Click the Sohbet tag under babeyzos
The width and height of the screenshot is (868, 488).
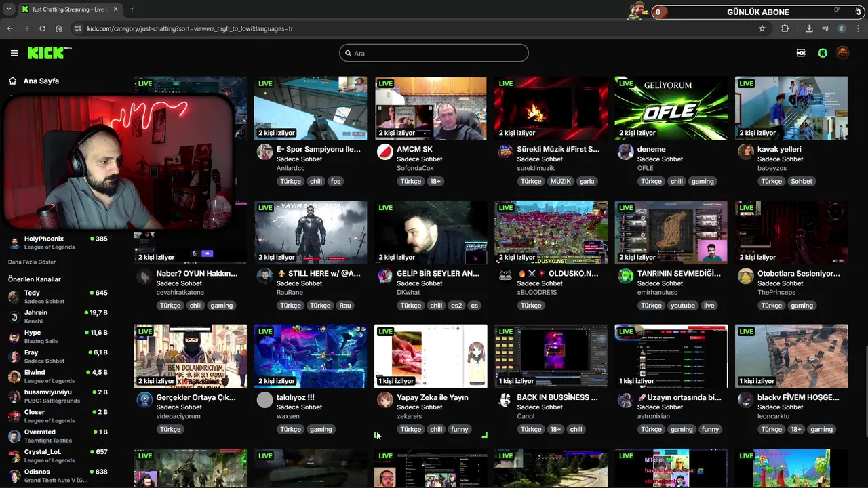[x=801, y=181]
